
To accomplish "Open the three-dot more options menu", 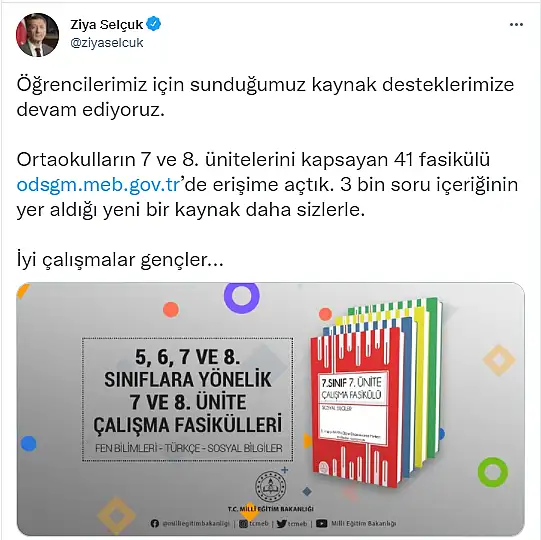I will pyautogui.click(x=516, y=25).
